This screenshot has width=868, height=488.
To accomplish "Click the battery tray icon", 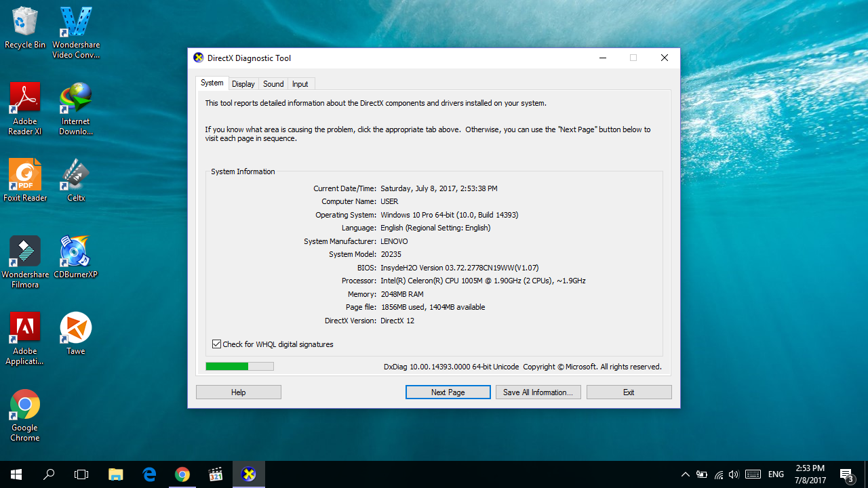I will coord(702,474).
